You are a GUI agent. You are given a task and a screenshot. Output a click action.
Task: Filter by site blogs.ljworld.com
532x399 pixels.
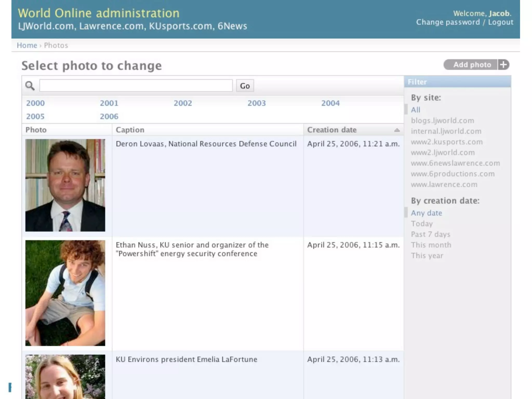(x=442, y=121)
